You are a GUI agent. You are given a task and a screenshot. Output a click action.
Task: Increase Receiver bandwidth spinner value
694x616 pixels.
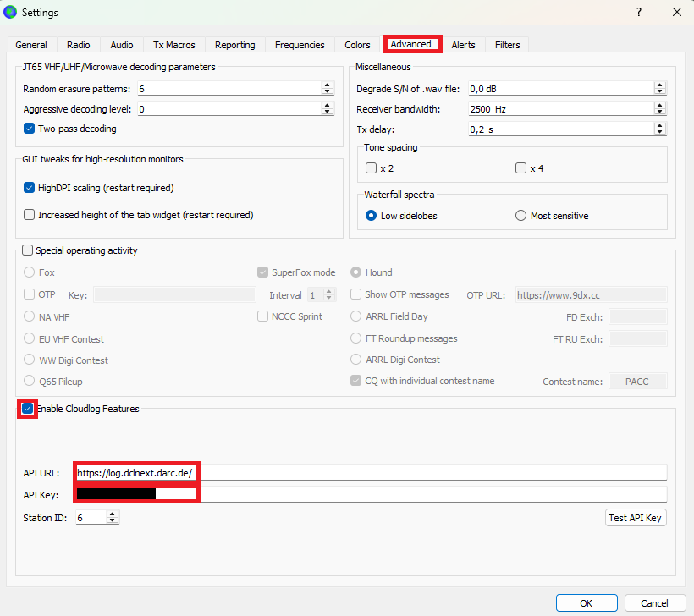click(659, 106)
